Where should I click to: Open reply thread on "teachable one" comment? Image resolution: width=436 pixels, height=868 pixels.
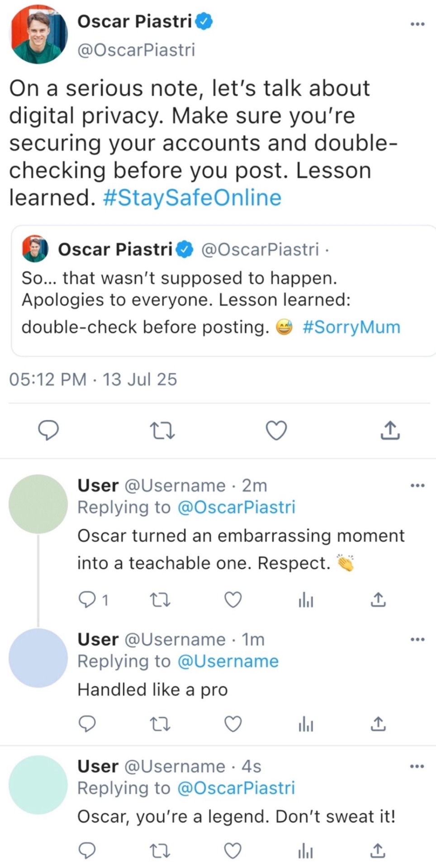(87, 600)
